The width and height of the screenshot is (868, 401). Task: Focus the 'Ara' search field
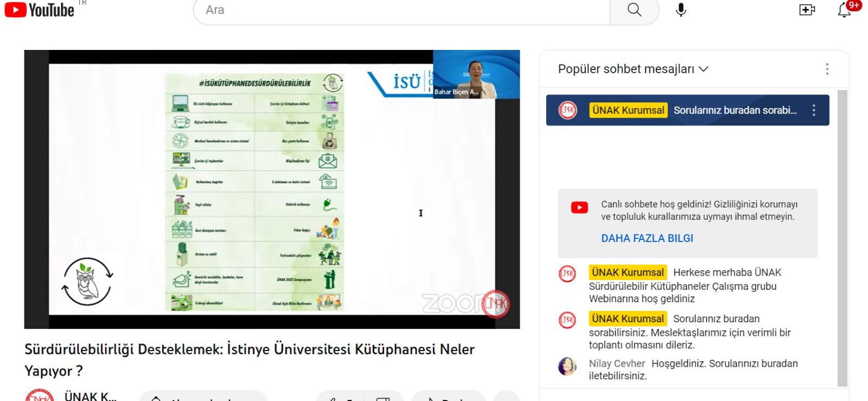click(402, 10)
